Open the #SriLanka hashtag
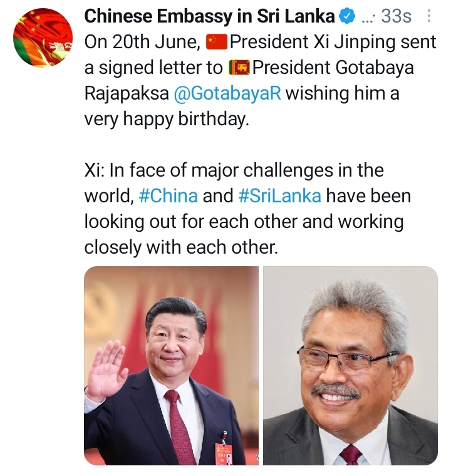The height and width of the screenshot is (476, 451). coord(280,196)
